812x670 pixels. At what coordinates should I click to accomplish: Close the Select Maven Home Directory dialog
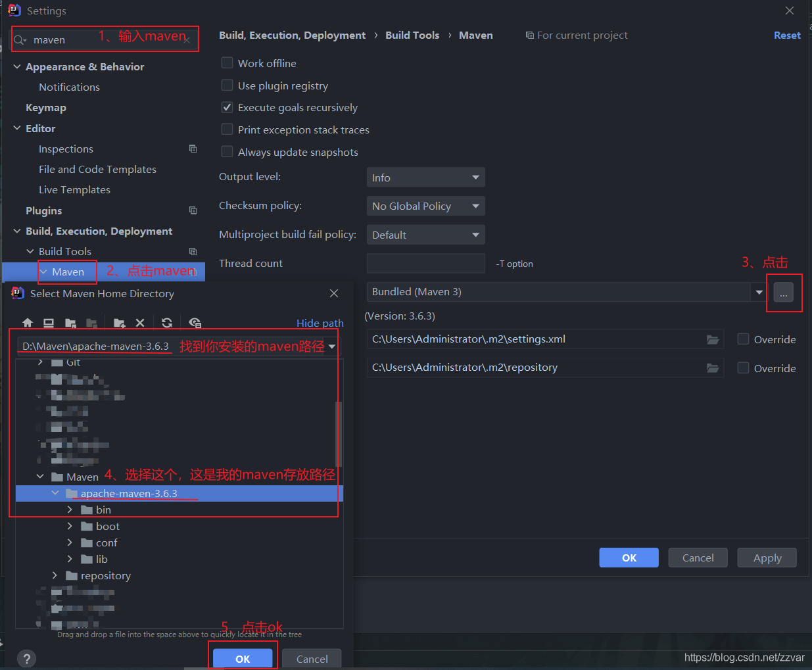coord(334,293)
